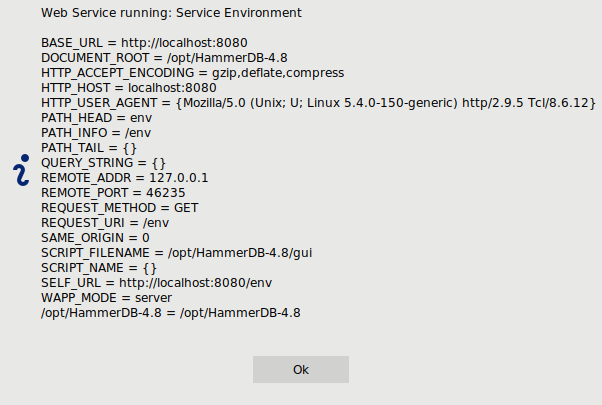This screenshot has width=602, height=405.
Task: Select the HTTP_ACCEPT_ENCODING gzip,deflate,compress line
Action: click(193, 73)
